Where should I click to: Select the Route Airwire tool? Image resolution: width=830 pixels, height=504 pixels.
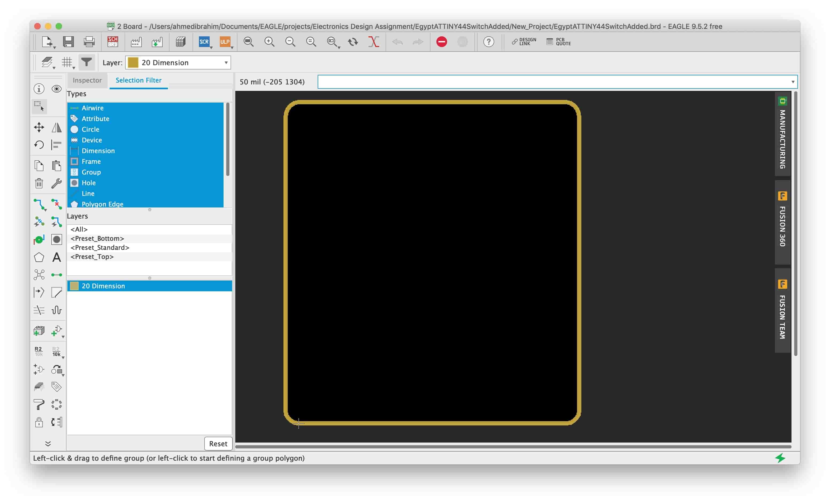click(x=39, y=203)
